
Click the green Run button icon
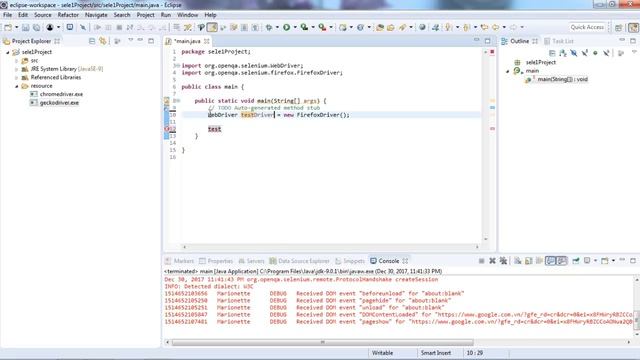click(x=287, y=27)
